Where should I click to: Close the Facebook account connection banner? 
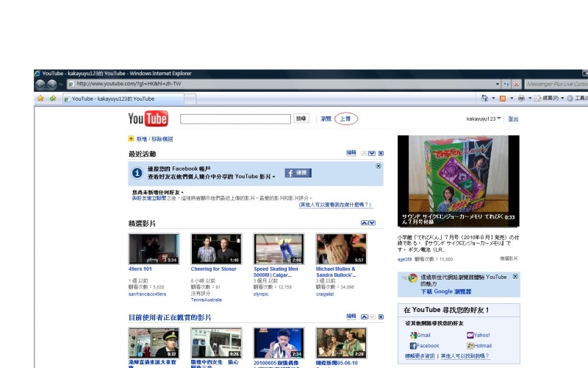(379, 166)
